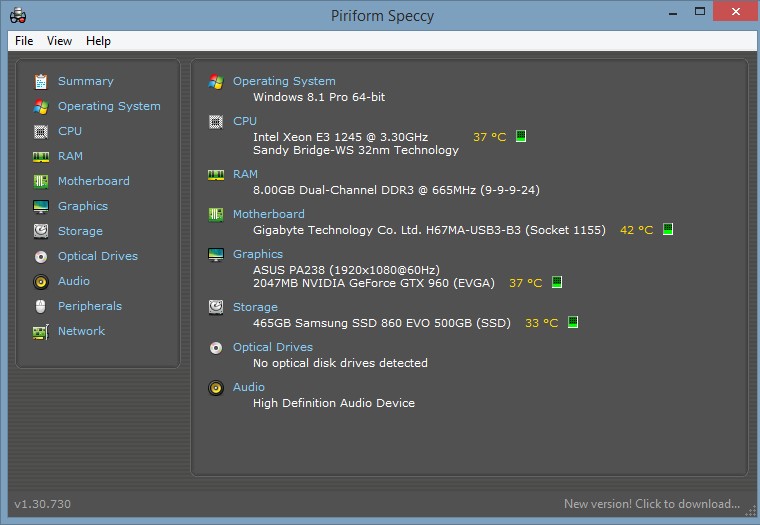The width and height of the screenshot is (760, 525).
Task: Click the Windows flag icon in summary panel
Action: [216, 81]
